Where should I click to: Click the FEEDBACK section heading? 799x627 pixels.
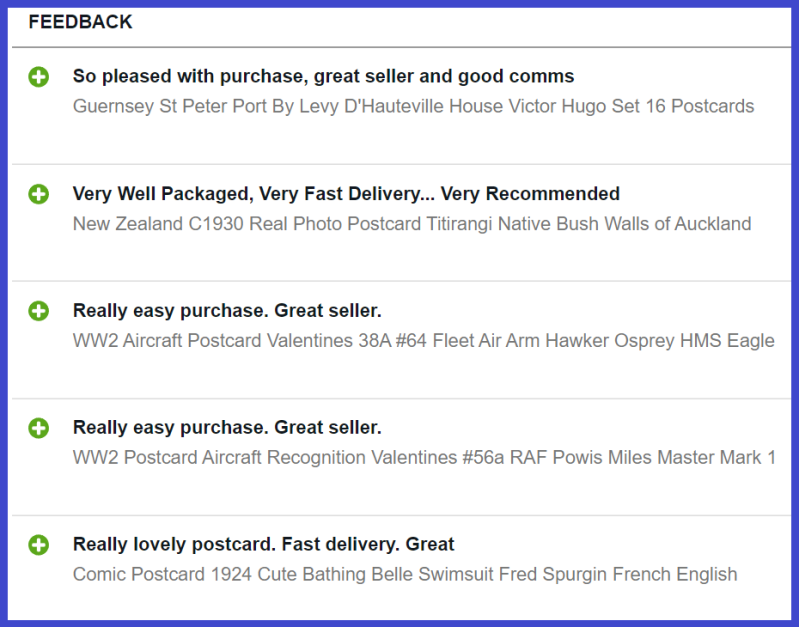[80, 22]
